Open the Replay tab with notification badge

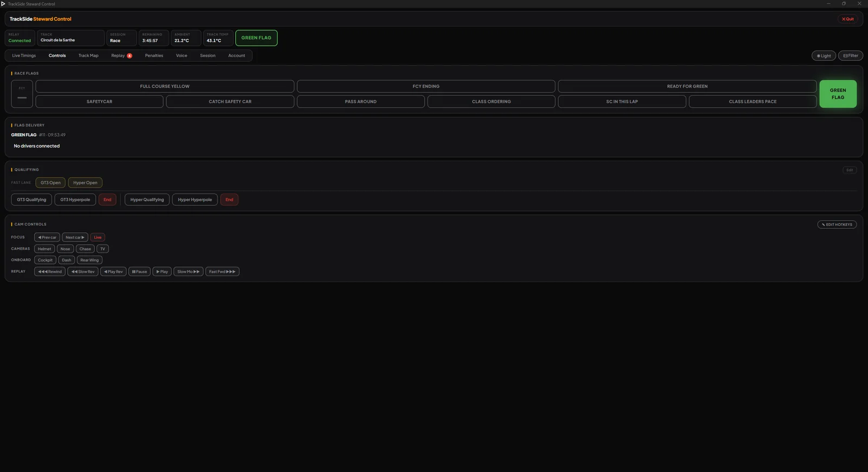coord(122,56)
